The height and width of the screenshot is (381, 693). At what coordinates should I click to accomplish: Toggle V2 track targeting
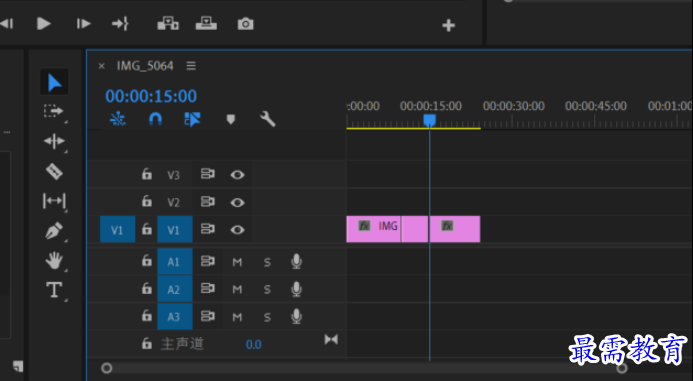click(x=174, y=202)
